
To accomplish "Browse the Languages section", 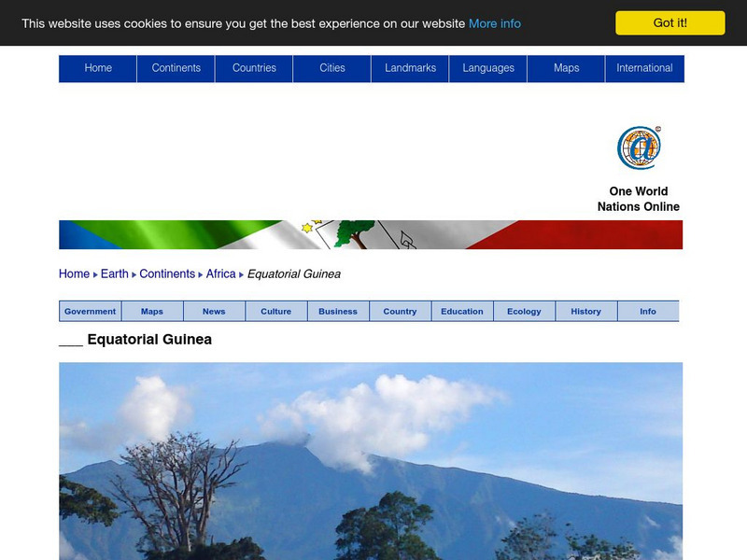I will 488,67.
